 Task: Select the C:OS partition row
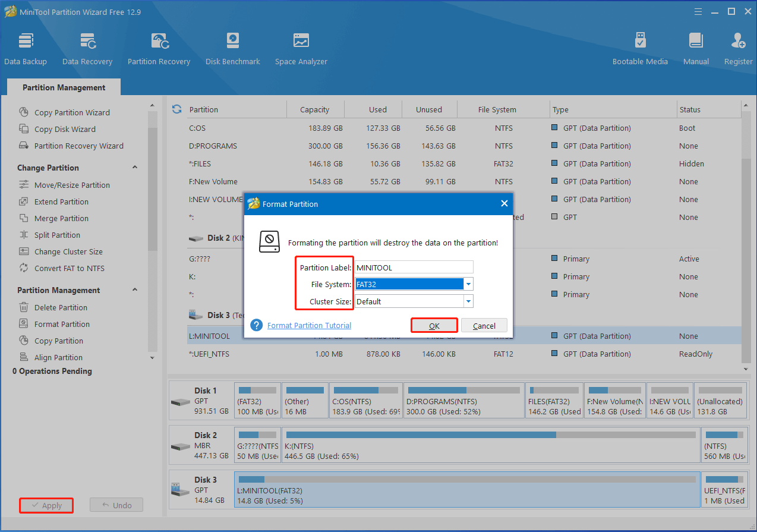(464, 128)
